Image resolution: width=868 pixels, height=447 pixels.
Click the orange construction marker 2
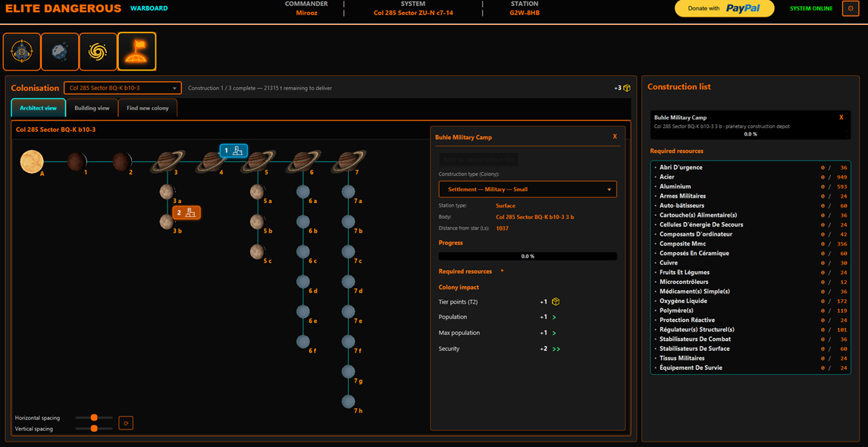coord(186,212)
